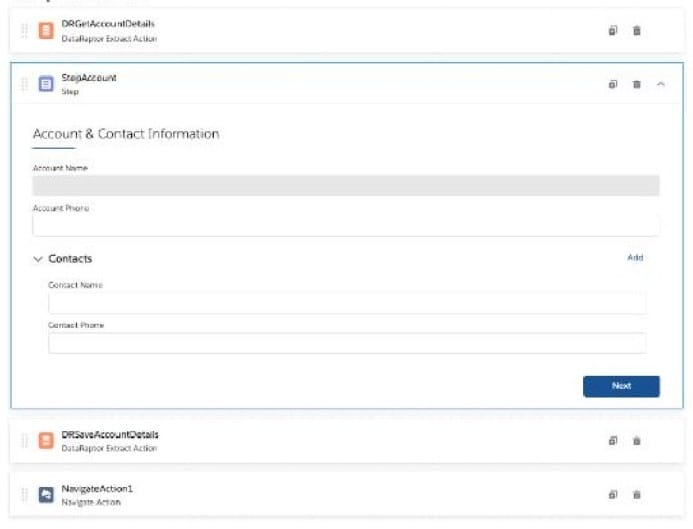Collapse the Contacts section chevron
Image resolution: width=693 pixels, height=529 pixels.
click(38, 259)
